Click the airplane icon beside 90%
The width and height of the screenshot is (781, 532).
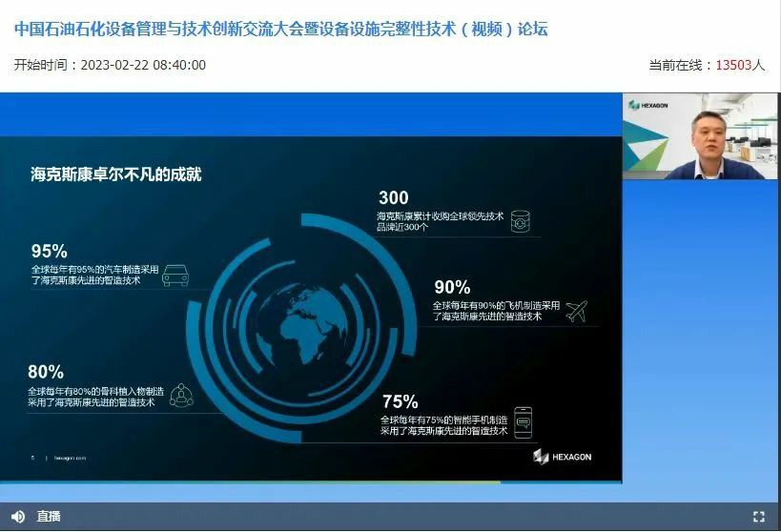(x=576, y=311)
